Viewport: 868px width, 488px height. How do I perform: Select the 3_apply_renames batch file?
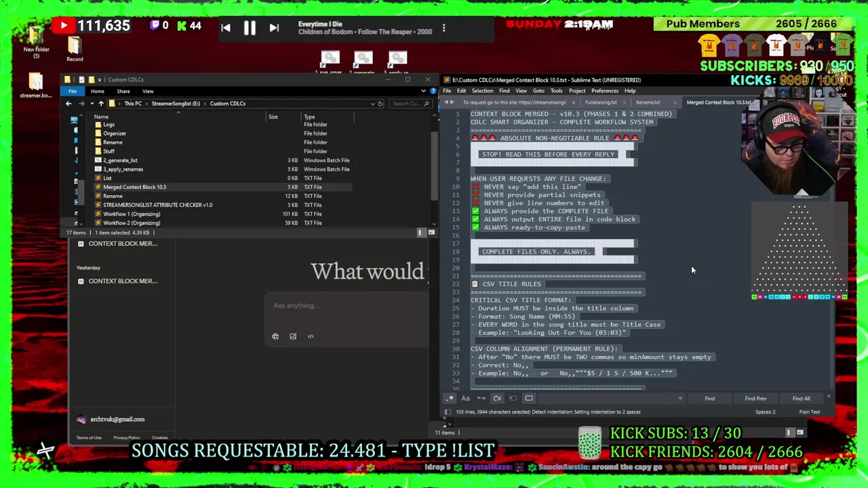123,169
